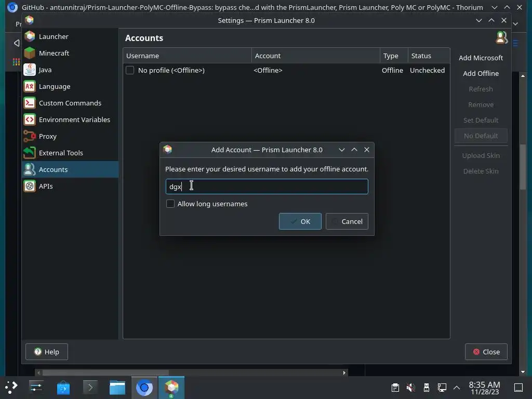This screenshot has height=399, width=532.
Task: Expand hidden system tray icons
Action: (x=457, y=388)
